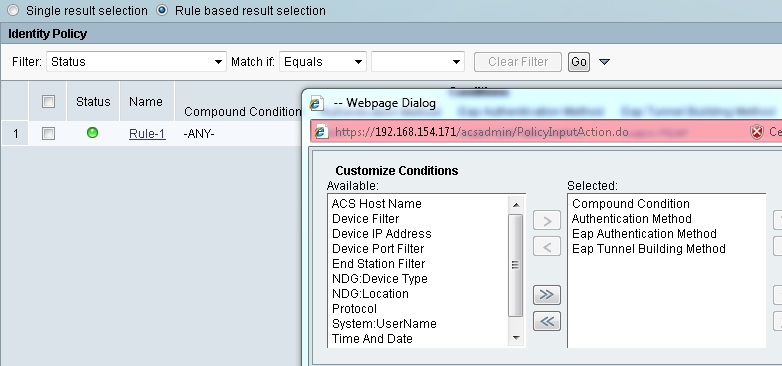Viewport: 782px width, 366px height.
Task: Check the Rule-1 row checkbox
Action: pos(48,133)
